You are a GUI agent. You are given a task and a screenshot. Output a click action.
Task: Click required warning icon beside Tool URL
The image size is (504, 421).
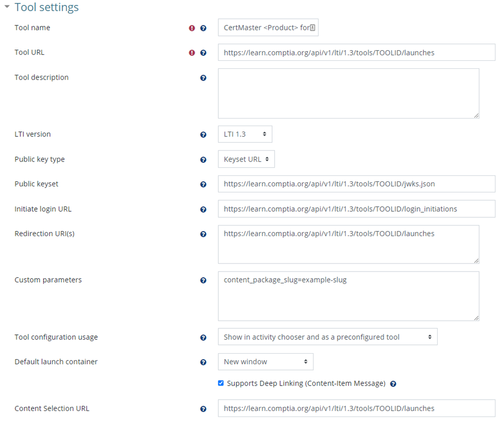(192, 53)
